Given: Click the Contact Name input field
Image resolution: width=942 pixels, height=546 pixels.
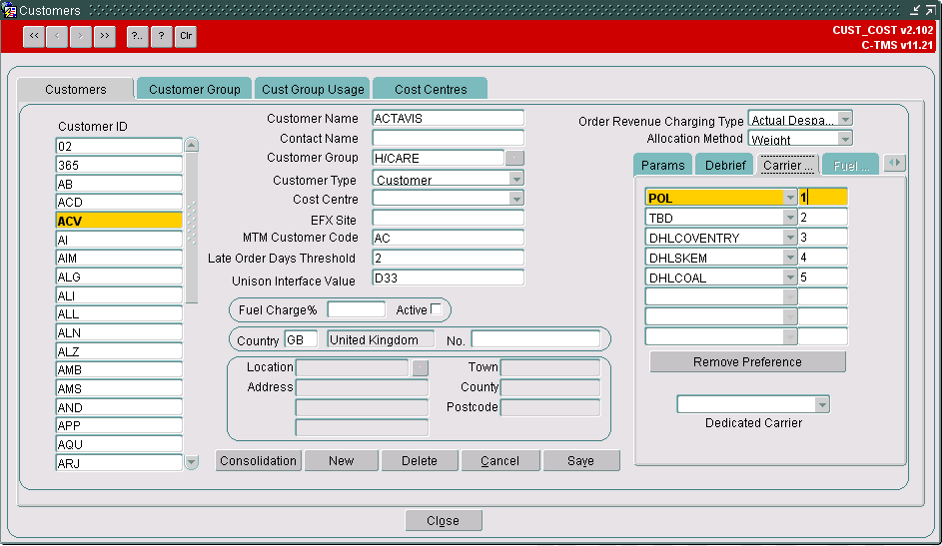Looking at the screenshot, I should 448,138.
